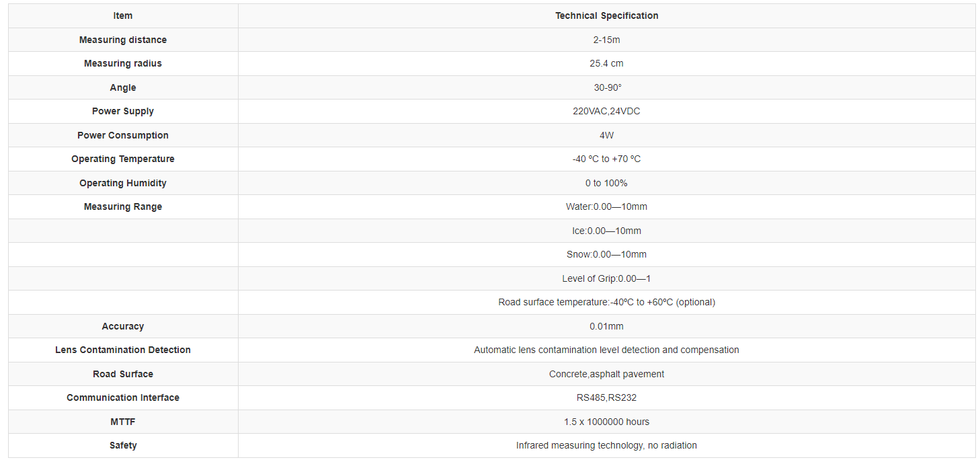This screenshot has height=462, width=980.
Task: Click the "4W" power consumption value
Action: coord(606,135)
